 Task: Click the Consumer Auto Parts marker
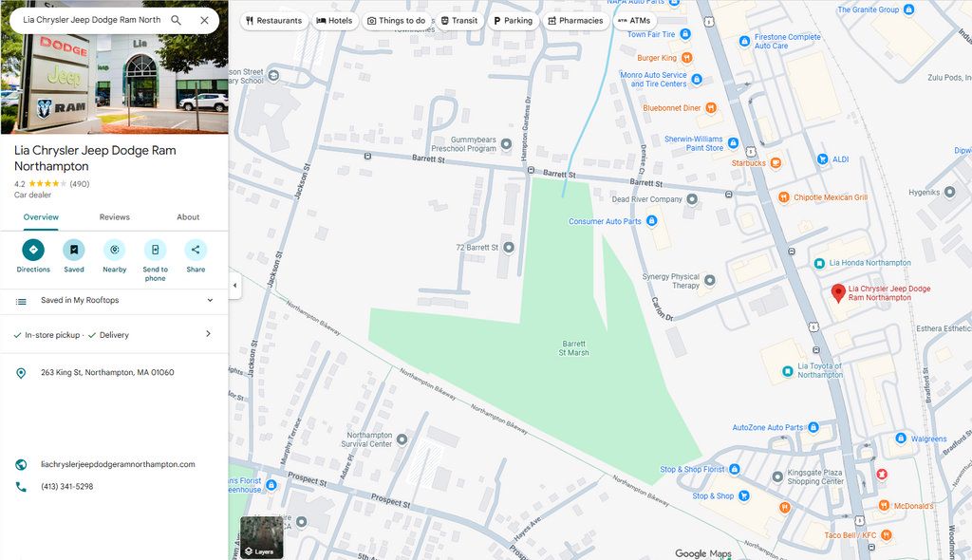(x=651, y=221)
